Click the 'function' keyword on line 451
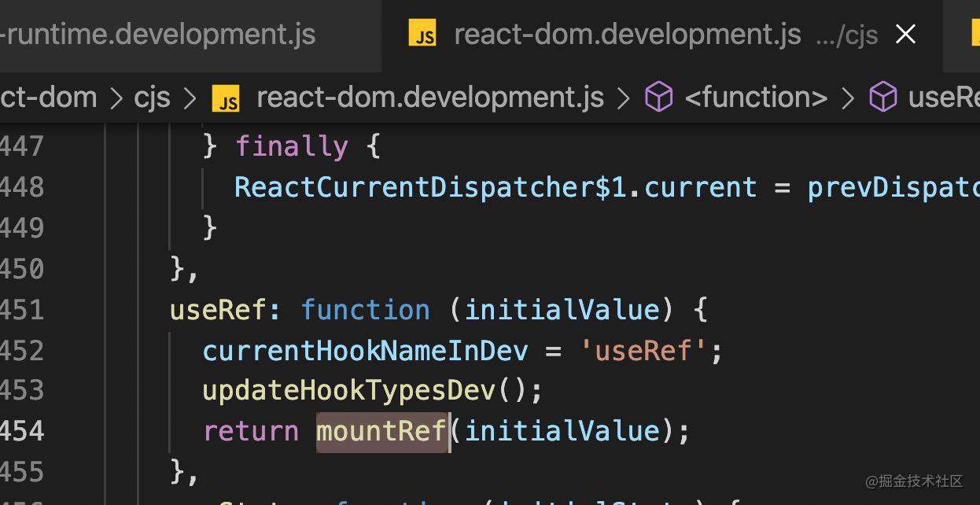The width and height of the screenshot is (980, 505). 366,310
